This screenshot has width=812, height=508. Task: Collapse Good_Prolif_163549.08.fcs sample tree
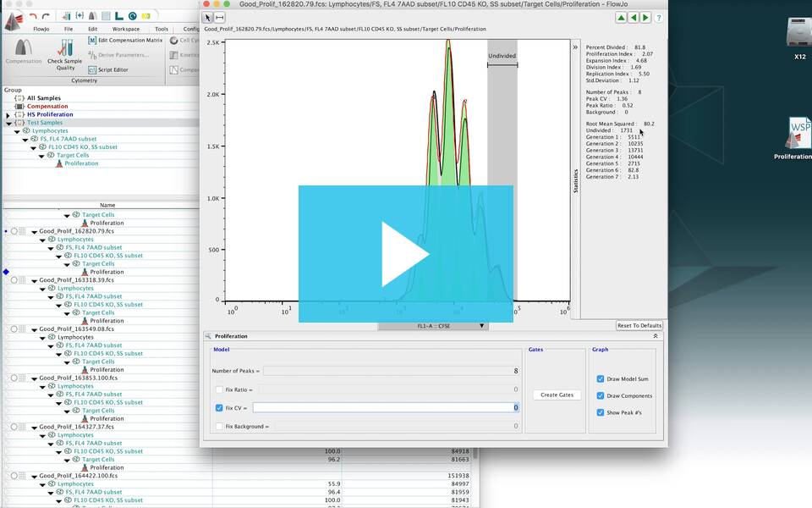click(34, 329)
